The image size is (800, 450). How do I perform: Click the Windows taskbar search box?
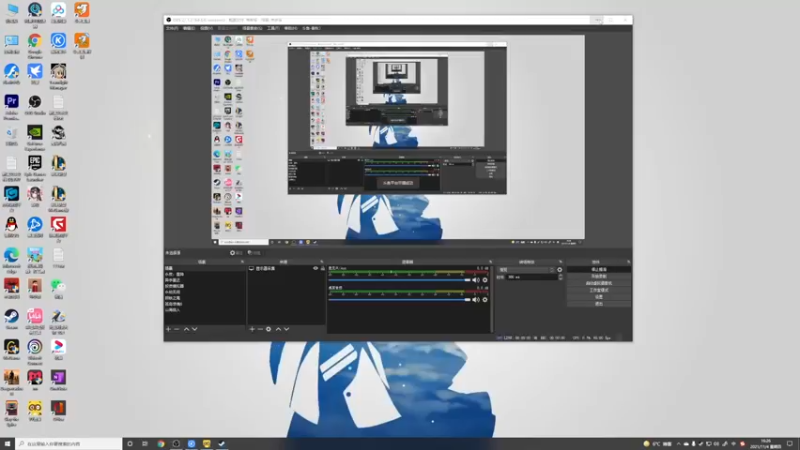point(69,444)
